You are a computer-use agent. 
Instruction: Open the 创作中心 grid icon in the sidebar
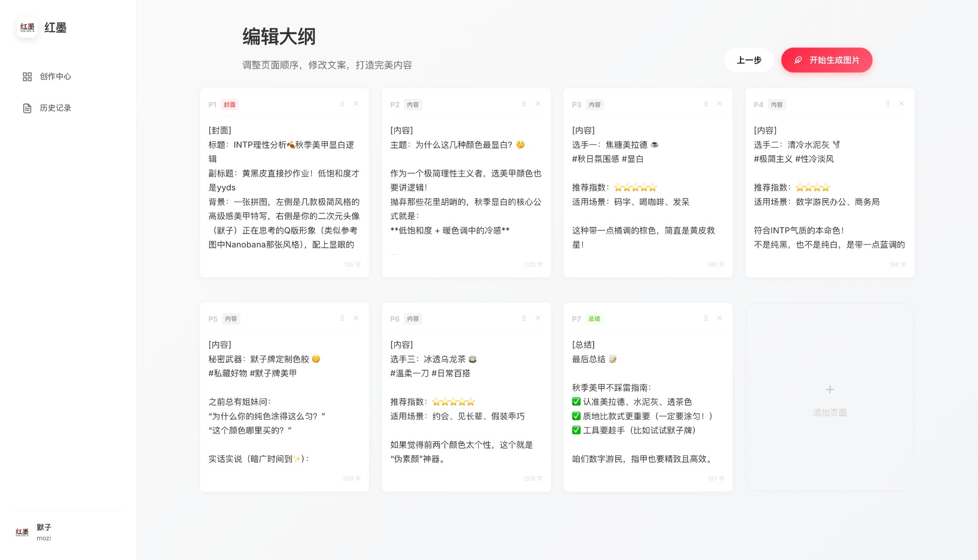27,77
